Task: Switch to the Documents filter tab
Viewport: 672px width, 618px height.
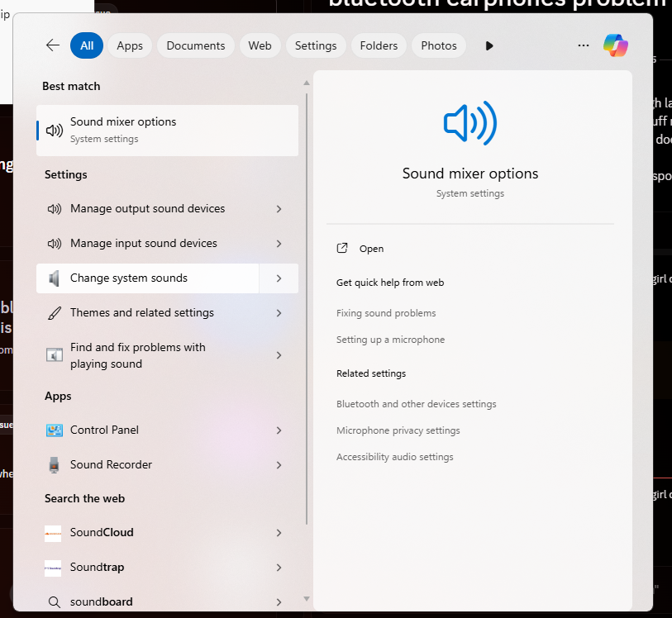Action: coord(196,45)
